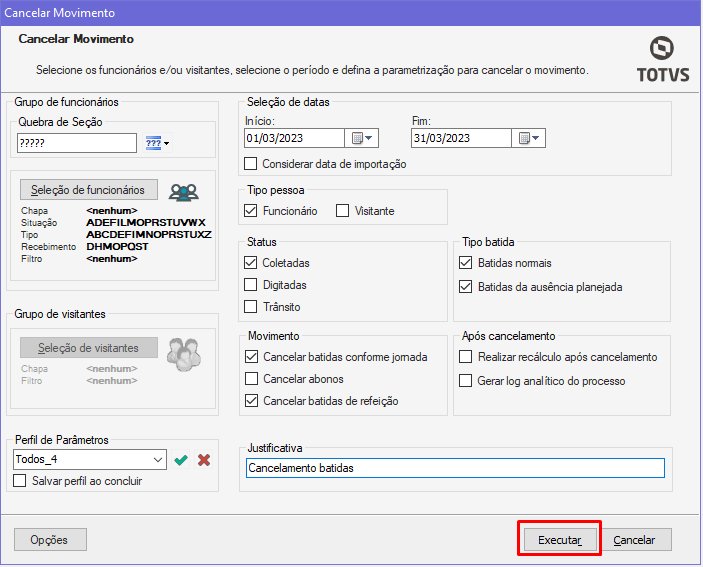Click the Seleção de funcionários button

[x=89, y=190]
